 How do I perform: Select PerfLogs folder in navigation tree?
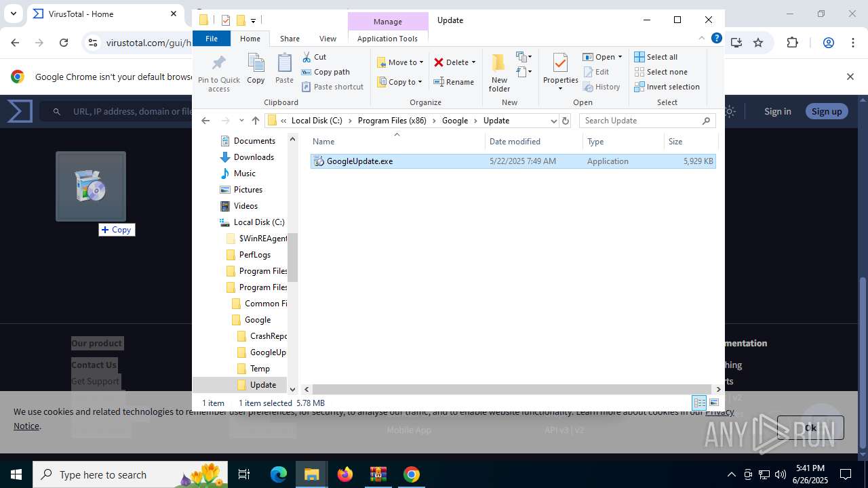(x=254, y=255)
